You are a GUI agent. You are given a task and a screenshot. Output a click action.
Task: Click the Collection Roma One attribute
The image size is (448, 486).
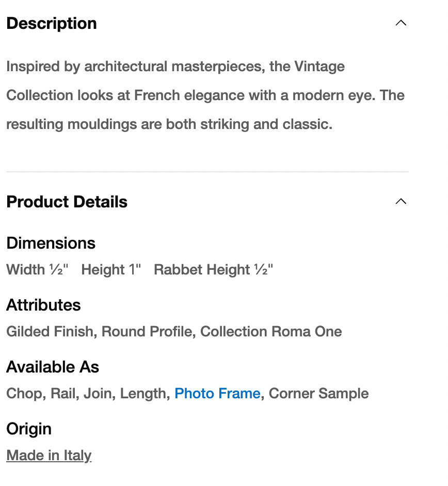coord(271,332)
